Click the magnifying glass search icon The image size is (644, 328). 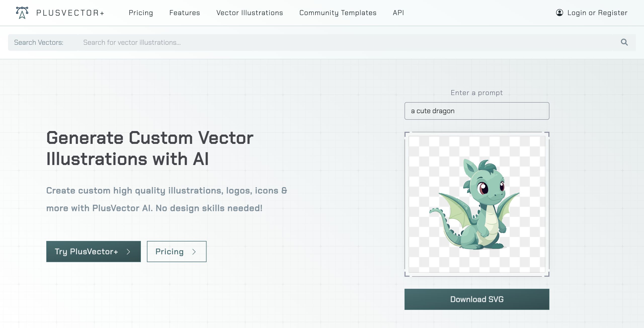tap(624, 42)
